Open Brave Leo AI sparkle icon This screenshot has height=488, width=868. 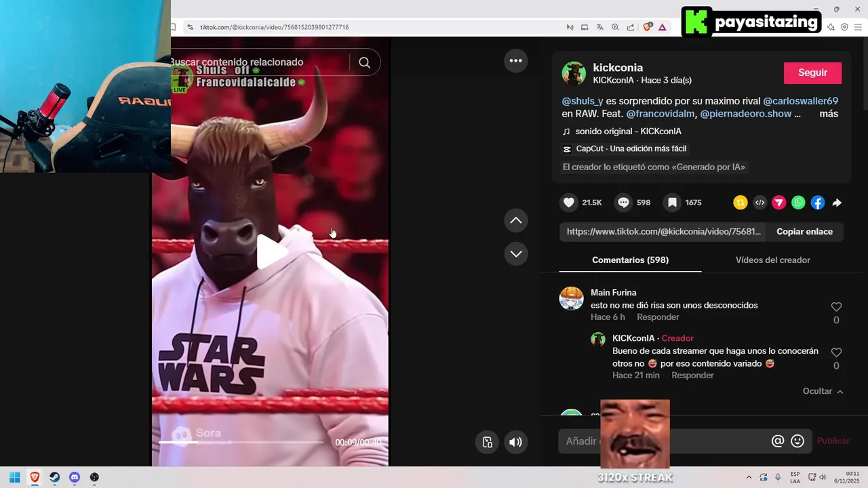[831, 27]
